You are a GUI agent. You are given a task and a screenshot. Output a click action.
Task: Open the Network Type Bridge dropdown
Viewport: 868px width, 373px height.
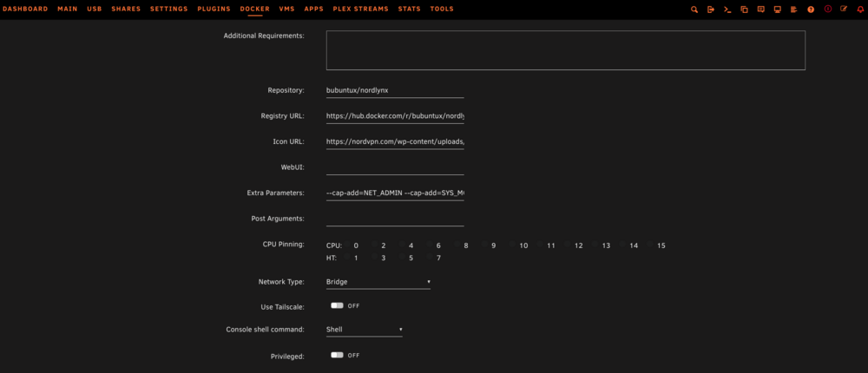(378, 282)
